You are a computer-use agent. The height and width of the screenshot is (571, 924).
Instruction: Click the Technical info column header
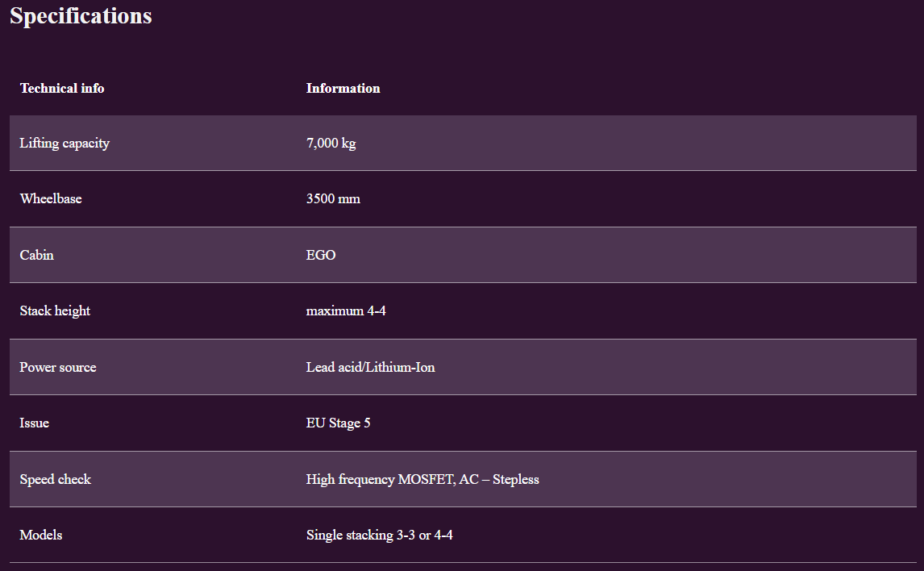[x=62, y=88]
